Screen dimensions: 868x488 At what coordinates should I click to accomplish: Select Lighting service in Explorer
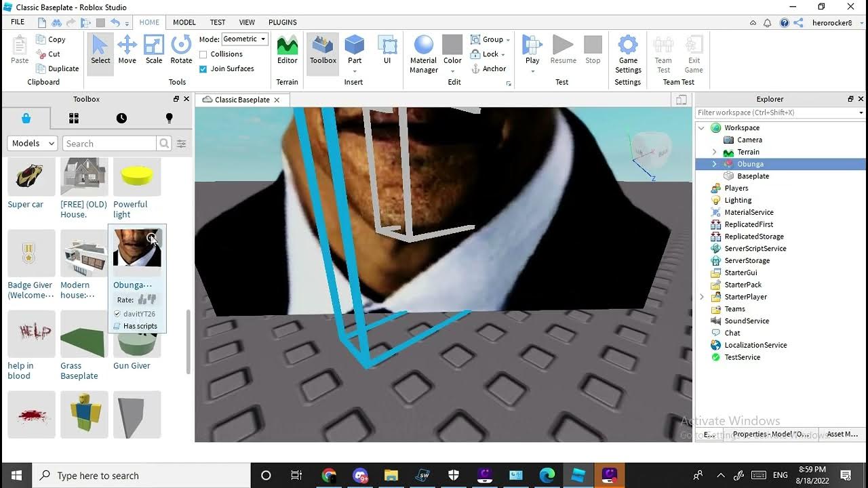click(738, 201)
